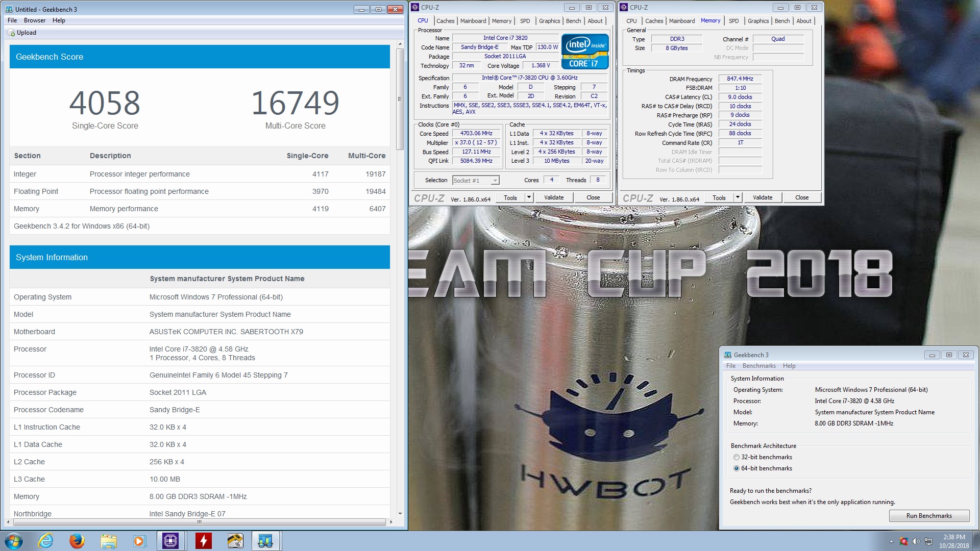Open Windows Explorer from the taskbar

(x=109, y=541)
